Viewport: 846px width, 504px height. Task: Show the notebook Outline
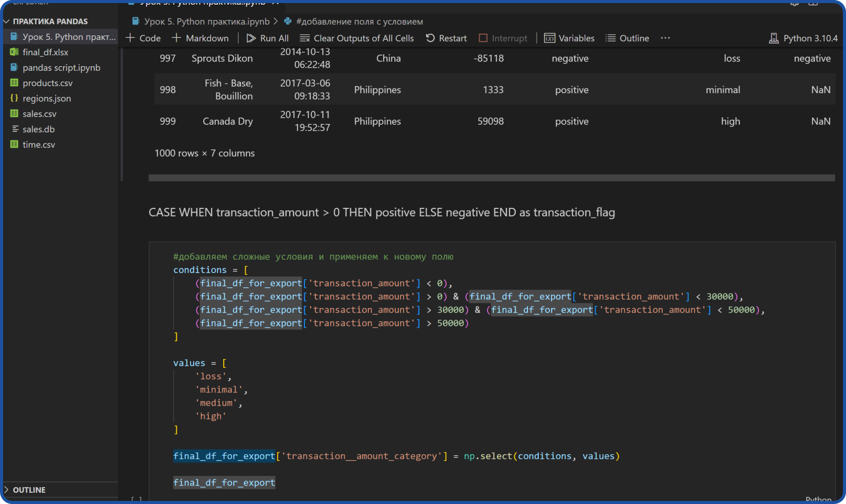[x=627, y=38]
